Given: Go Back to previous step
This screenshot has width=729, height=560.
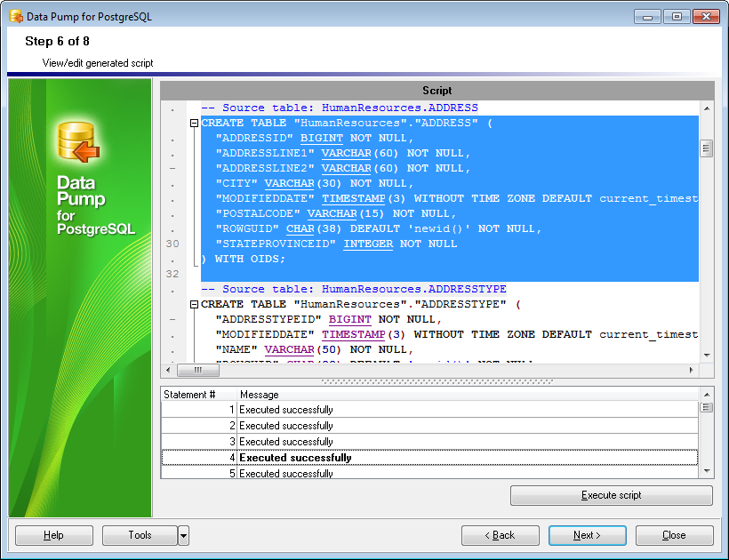Looking at the screenshot, I should point(501,535).
